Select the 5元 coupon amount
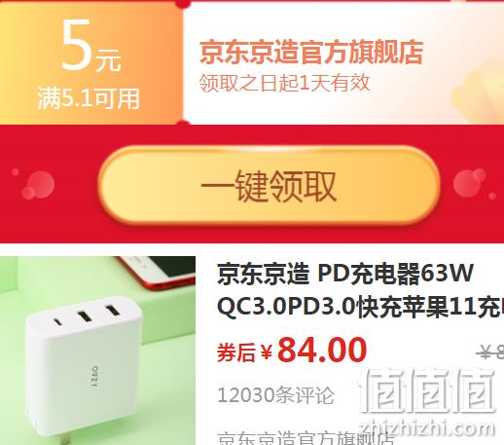Viewport: 504px width, 445px height. [91, 46]
